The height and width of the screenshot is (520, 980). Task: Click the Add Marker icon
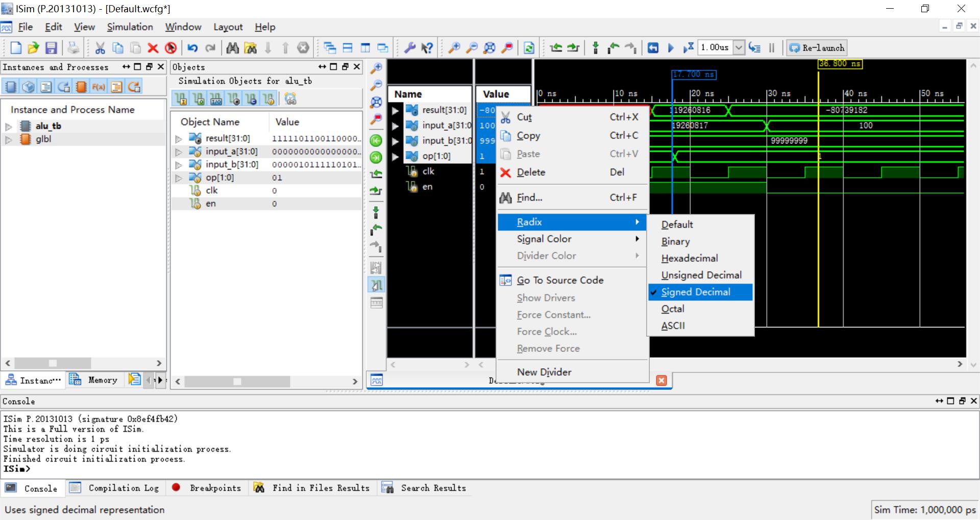click(x=595, y=48)
